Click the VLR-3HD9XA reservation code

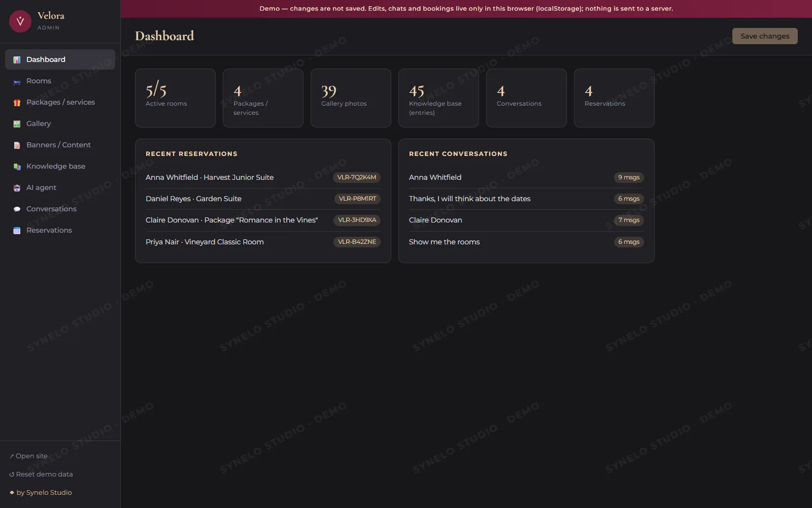(x=357, y=220)
